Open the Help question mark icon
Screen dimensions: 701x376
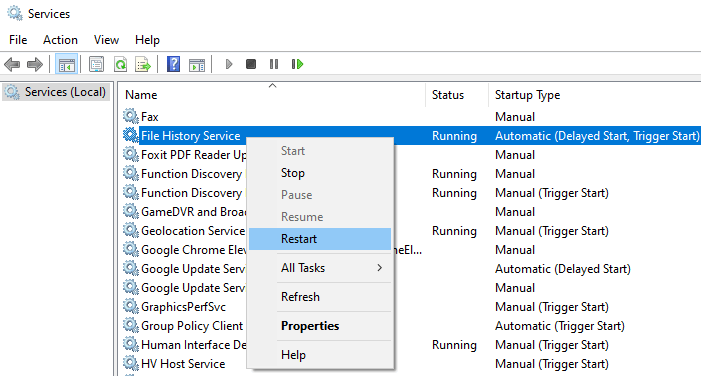173,64
